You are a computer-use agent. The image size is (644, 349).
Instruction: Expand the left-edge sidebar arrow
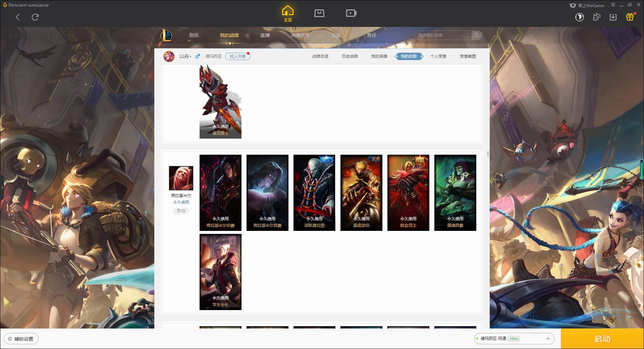(x=2, y=188)
